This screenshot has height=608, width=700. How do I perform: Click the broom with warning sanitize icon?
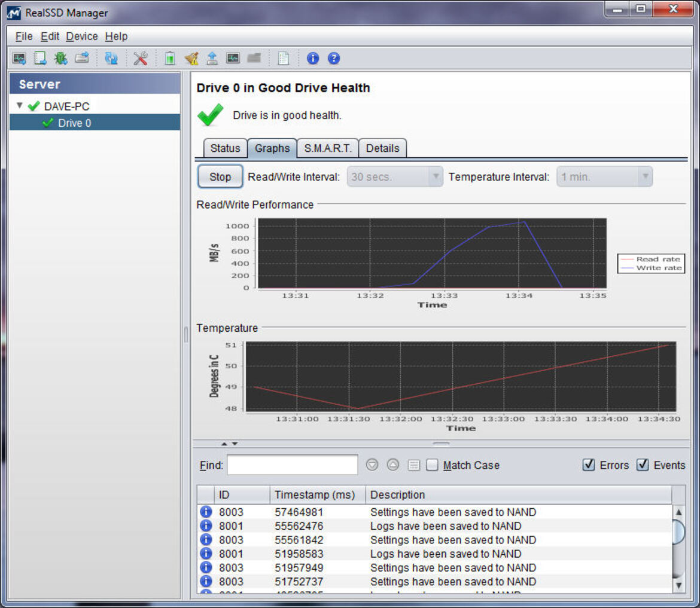coord(191,59)
